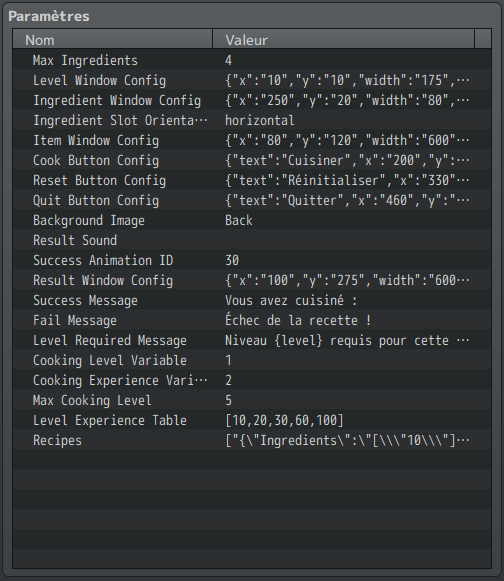The height and width of the screenshot is (581, 504).
Task: Select the Quit Button Config parameter
Action: point(252,200)
